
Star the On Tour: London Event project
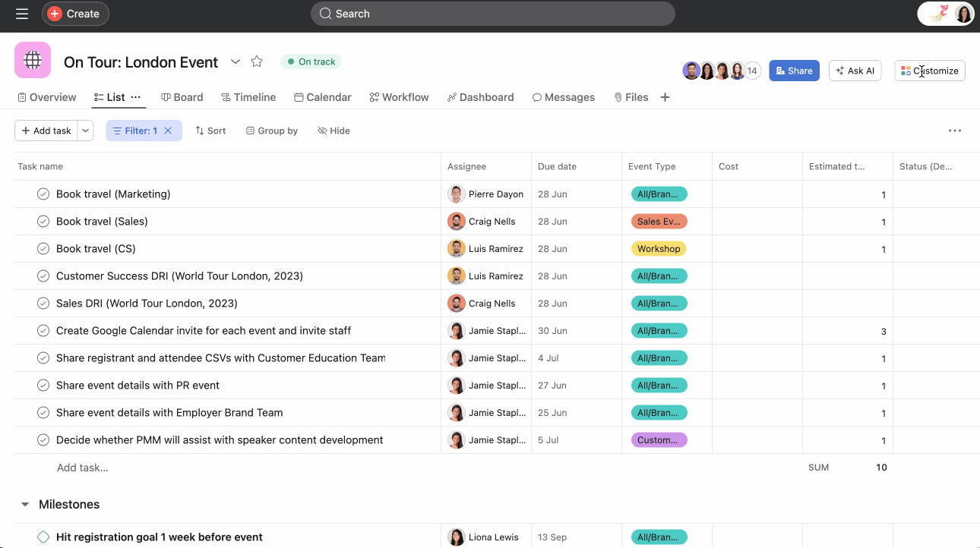257,61
